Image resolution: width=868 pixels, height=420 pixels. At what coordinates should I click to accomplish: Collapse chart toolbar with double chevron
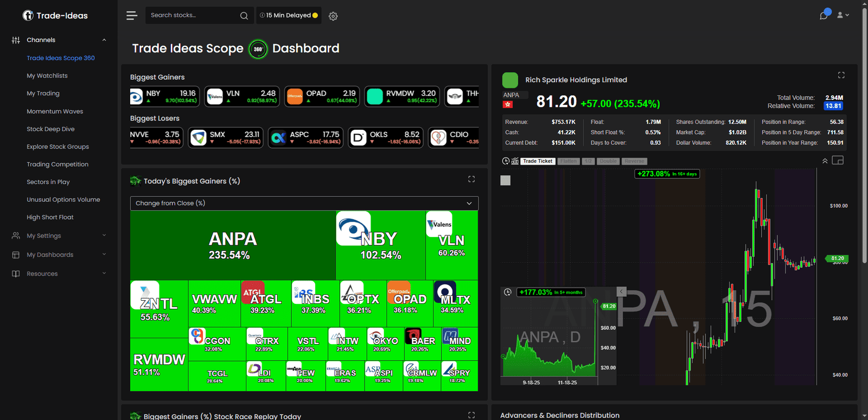tap(825, 161)
